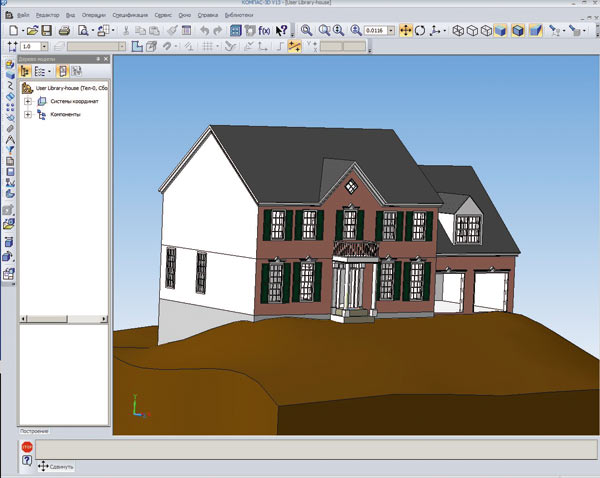
Task: Select the Rotate view tool
Action: (x=420, y=30)
